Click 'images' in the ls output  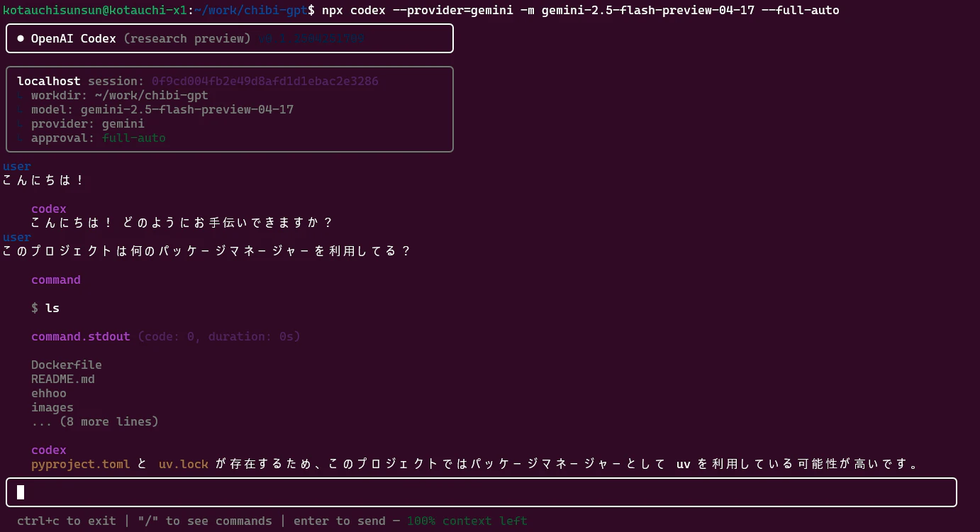52,407
